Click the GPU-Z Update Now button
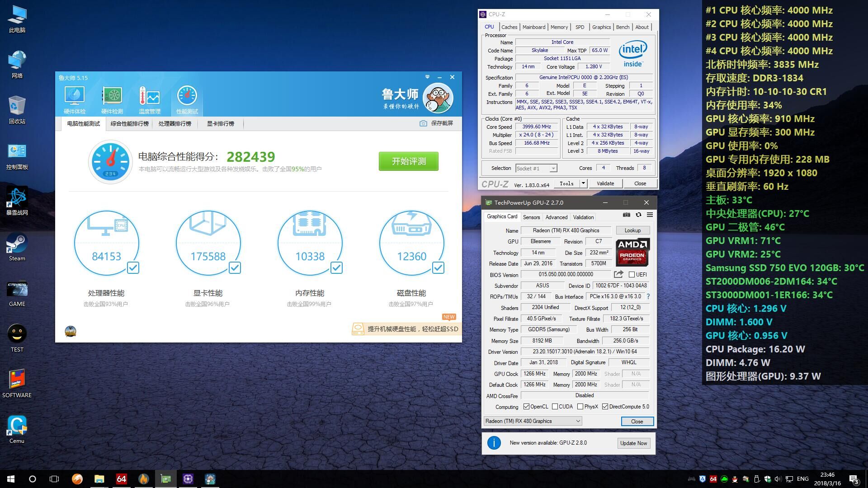 point(633,443)
